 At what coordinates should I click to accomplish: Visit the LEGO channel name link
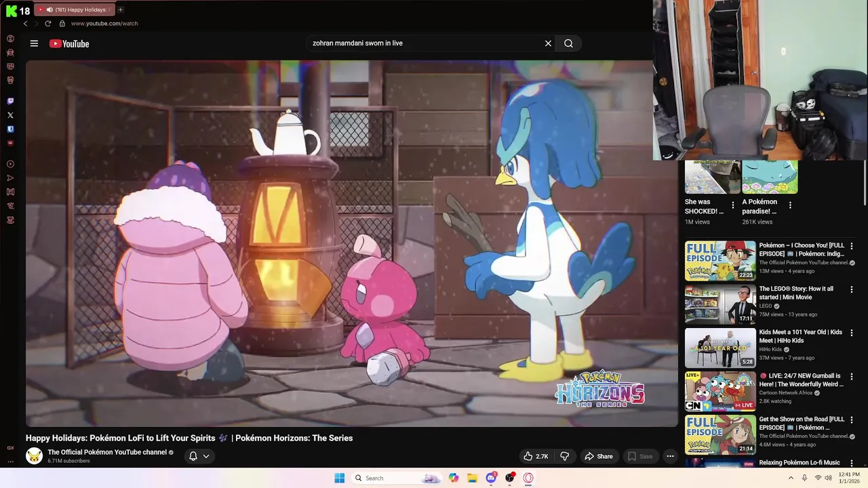(766, 306)
